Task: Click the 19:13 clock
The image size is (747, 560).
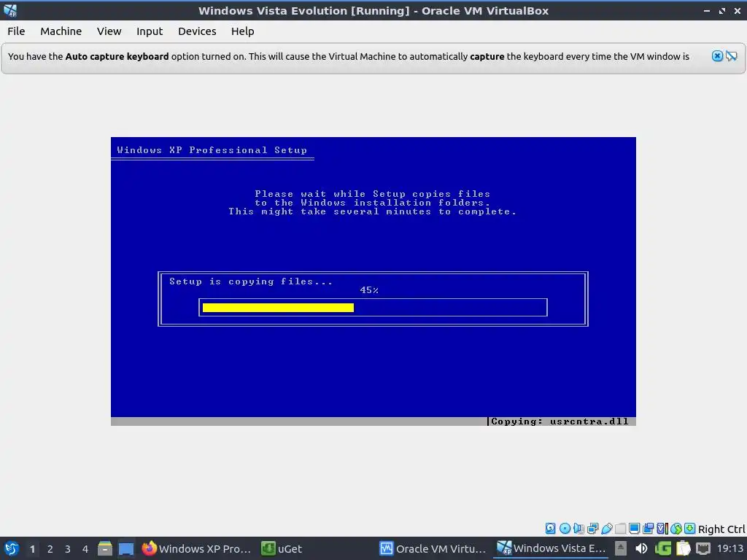Action: tap(729, 548)
